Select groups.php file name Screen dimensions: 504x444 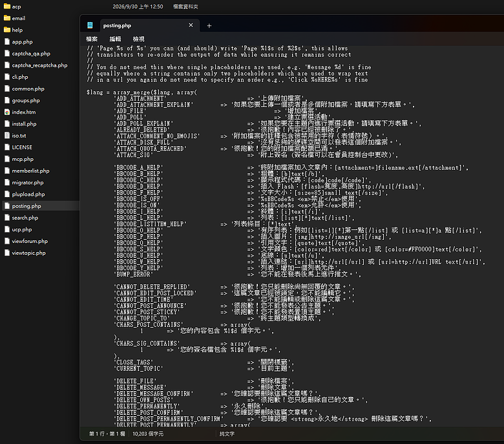26,100
